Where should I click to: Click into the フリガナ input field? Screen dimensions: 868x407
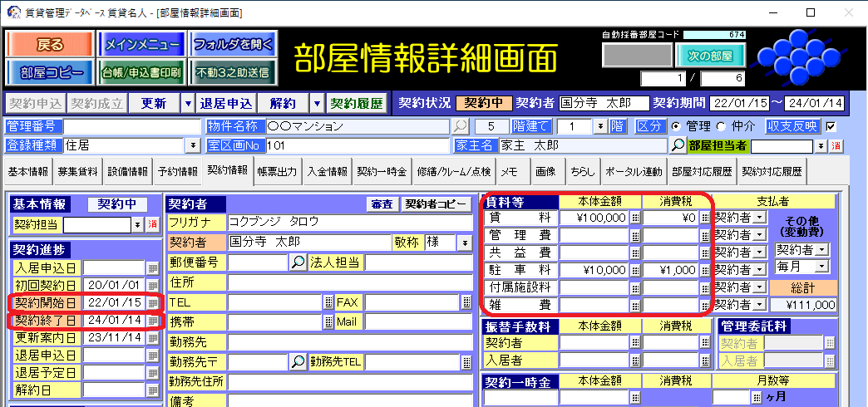[x=295, y=223]
